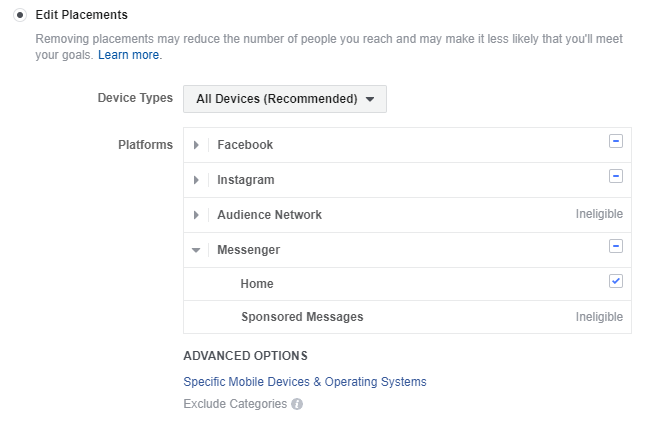Toggle the Instagram placements checkbox
This screenshot has height=442, width=649.
(616, 176)
